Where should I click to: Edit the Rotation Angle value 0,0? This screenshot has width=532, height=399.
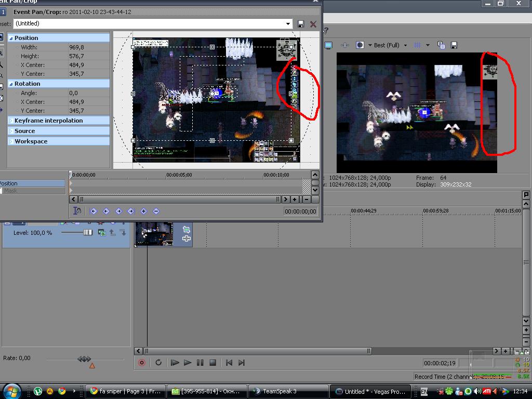click(88, 93)
